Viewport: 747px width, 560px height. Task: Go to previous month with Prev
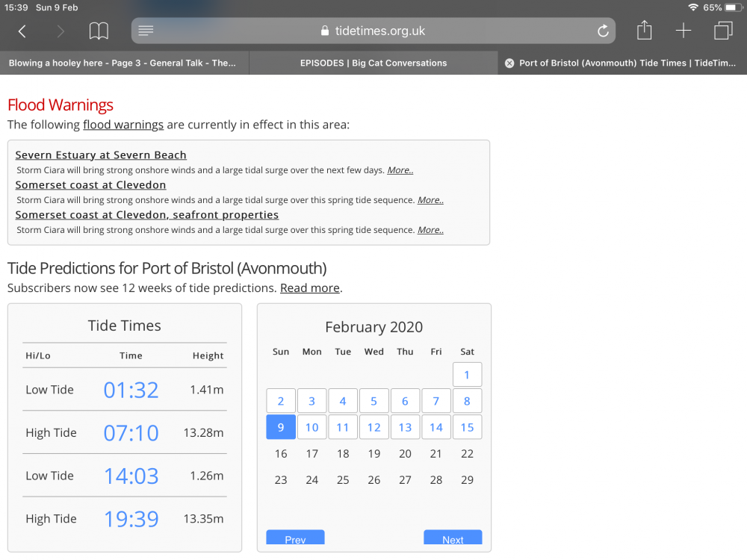tap(295, 538)
